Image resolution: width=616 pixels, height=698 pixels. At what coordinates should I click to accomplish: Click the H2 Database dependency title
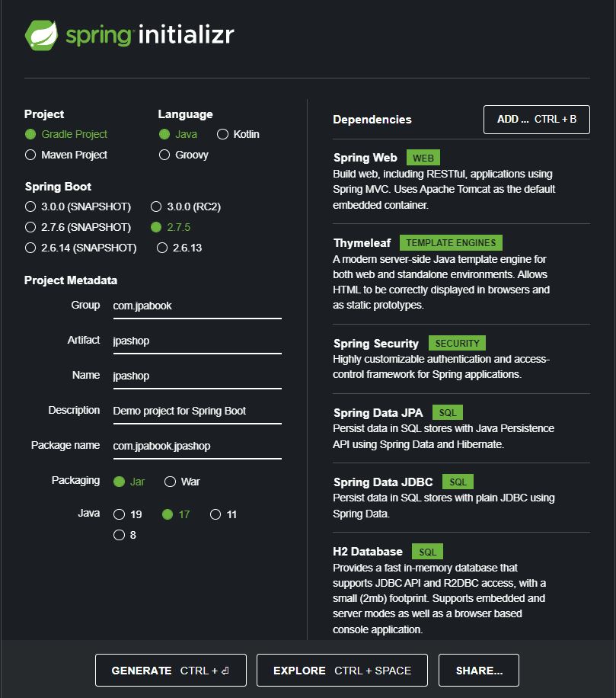pos(368,552)
